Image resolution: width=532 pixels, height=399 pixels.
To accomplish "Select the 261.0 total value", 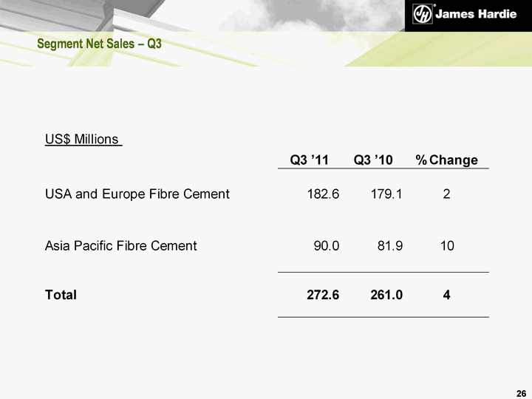I will tap(386, 295).
